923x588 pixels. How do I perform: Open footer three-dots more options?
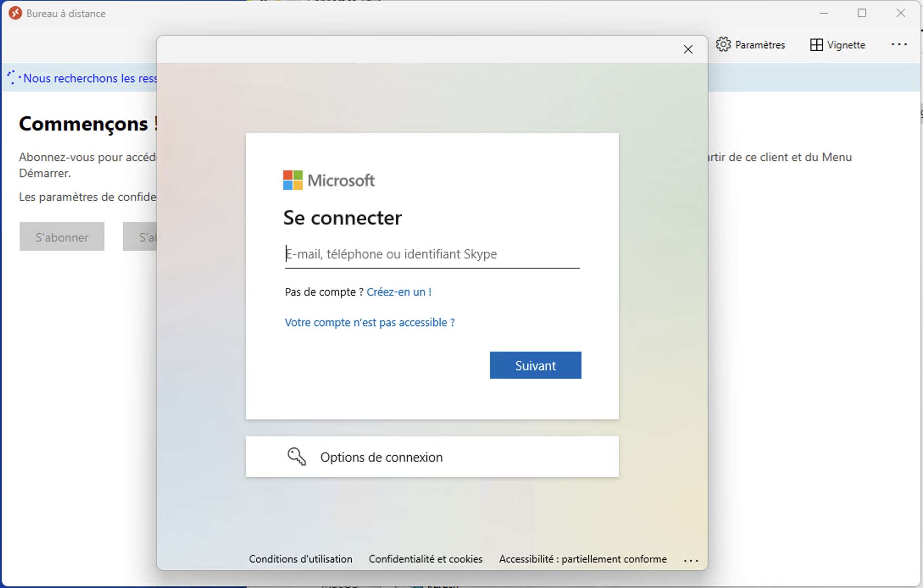click(x=690, y=560)
